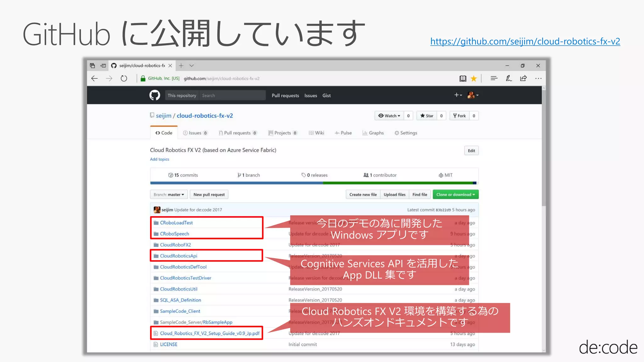The height and width of the screenshot is (362, 644).
Task: View the 1 contributor link
Action: (380, 175)
